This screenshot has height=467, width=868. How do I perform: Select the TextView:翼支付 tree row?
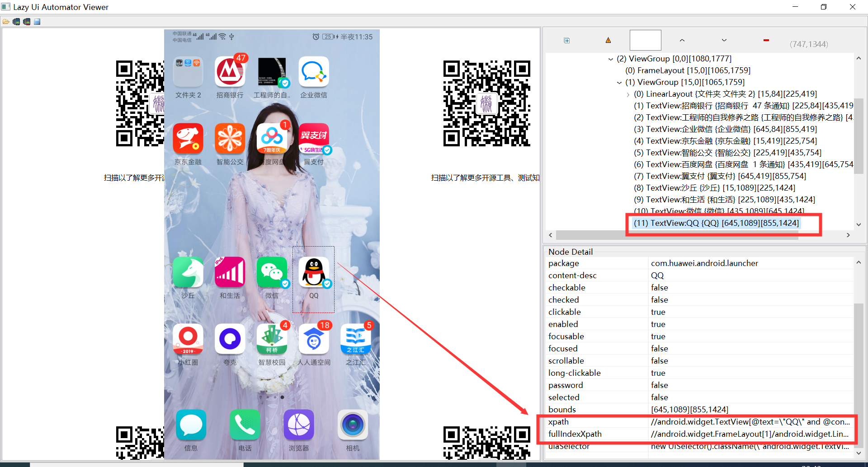pos(720,176)
